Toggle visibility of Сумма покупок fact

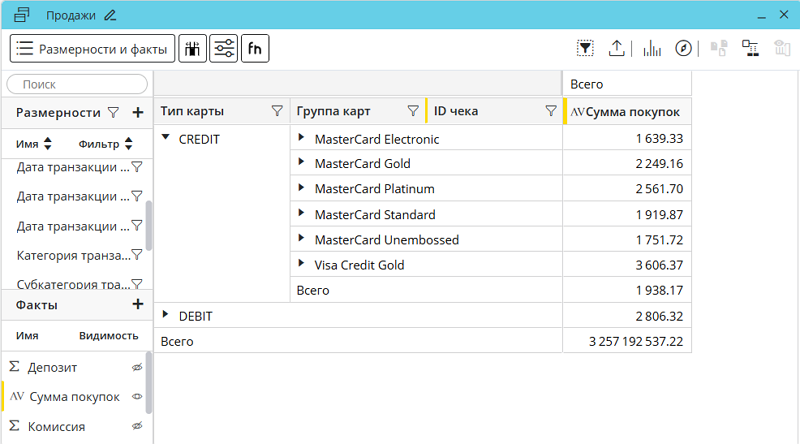(x=138, y=397)
